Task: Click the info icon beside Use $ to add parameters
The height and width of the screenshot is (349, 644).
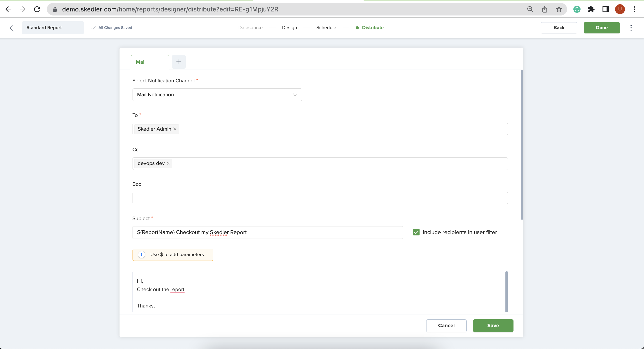Action: (x=141, y=255)
